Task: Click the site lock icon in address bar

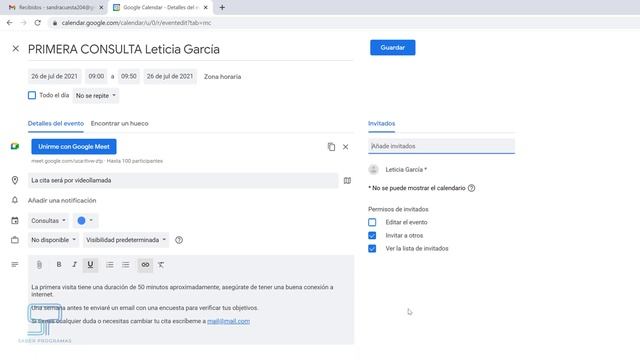Action: [x=55, y=23]
